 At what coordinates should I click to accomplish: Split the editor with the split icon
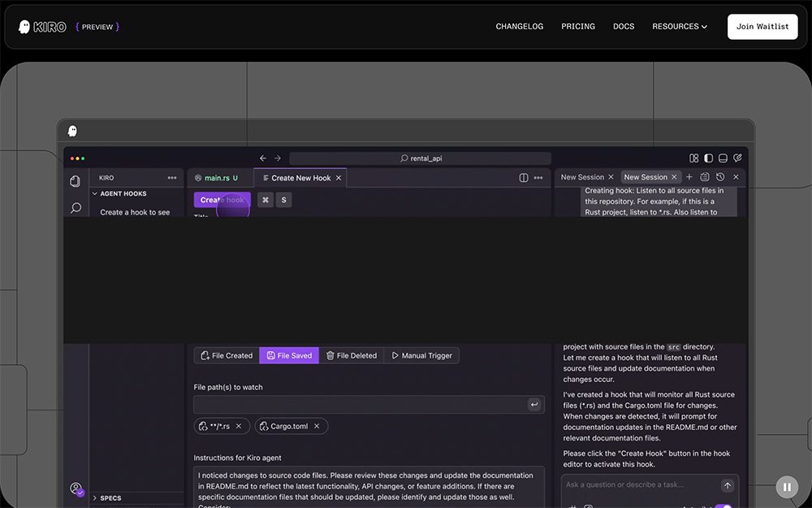524,178
